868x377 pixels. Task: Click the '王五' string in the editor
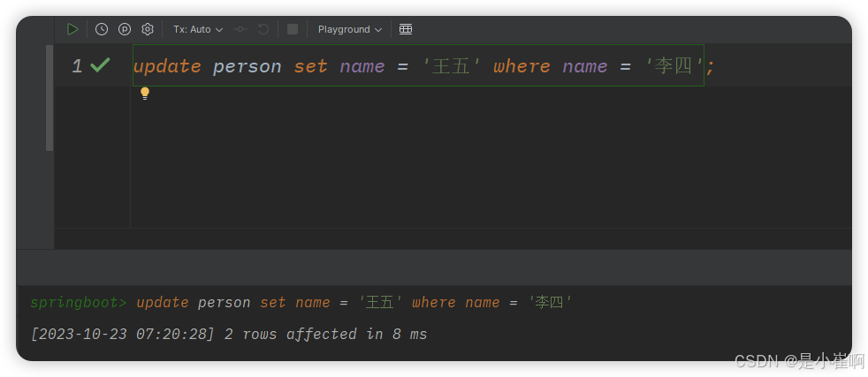[x=451, y=66]
